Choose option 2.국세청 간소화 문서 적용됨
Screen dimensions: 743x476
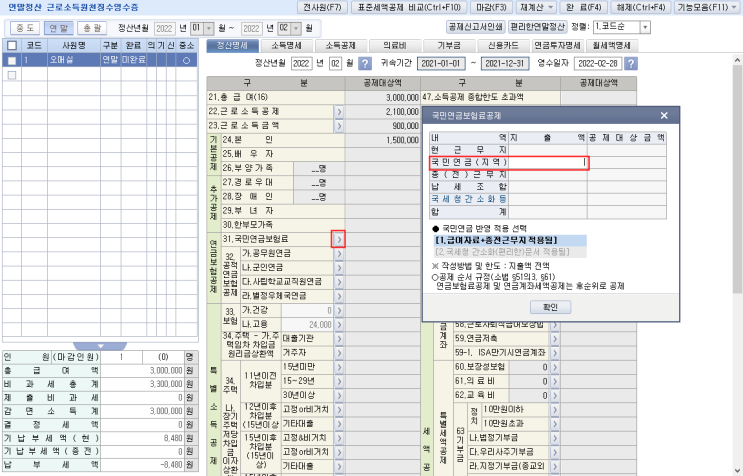point(510,252)
